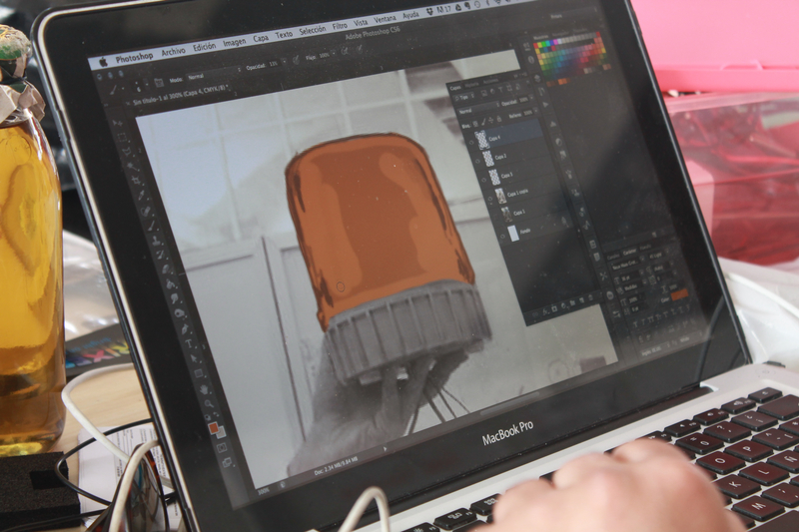
Task: Select the Paint Bucket tool
Action: tap(170, 283)
